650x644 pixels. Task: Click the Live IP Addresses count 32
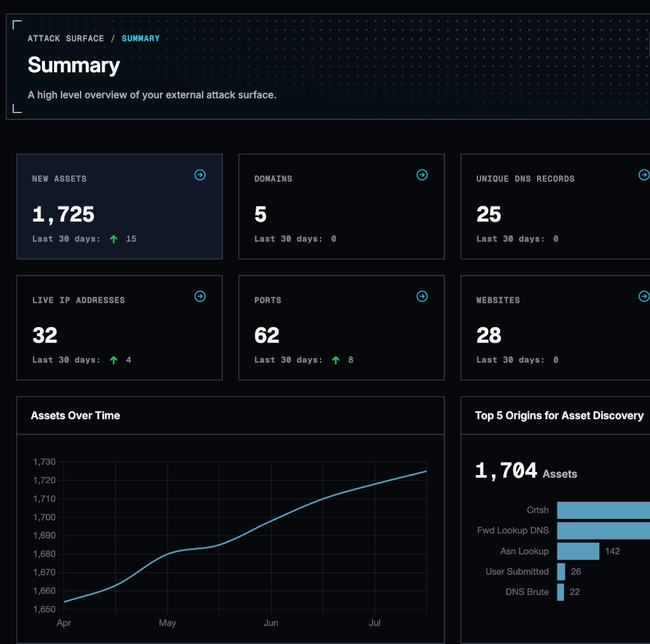pyautogui.click(x=45, y=335)
